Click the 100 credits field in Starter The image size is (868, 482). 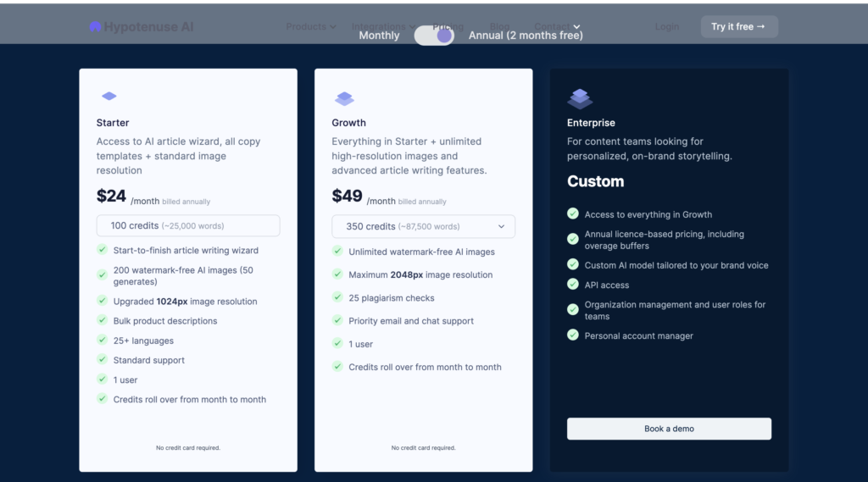point(187,225)
